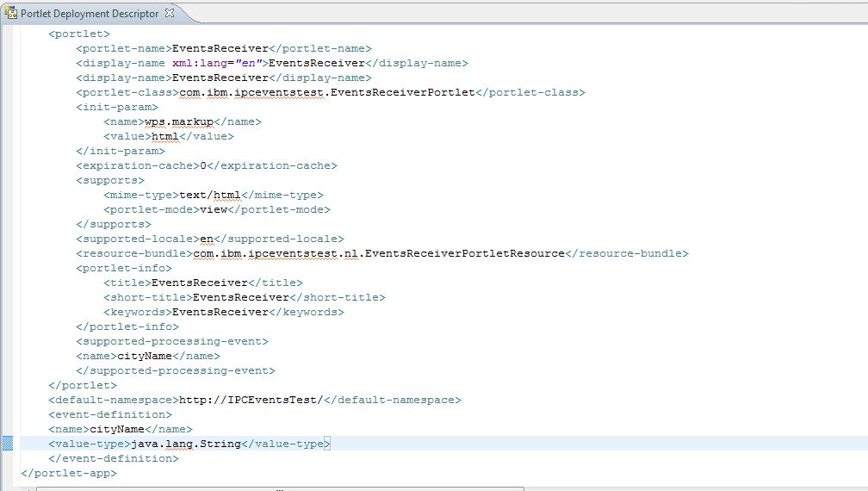The width and height of the screenshot is (868, 491).
Task: Close the Portlet Deployment Descriptor tab
Action: pos(169,13)
